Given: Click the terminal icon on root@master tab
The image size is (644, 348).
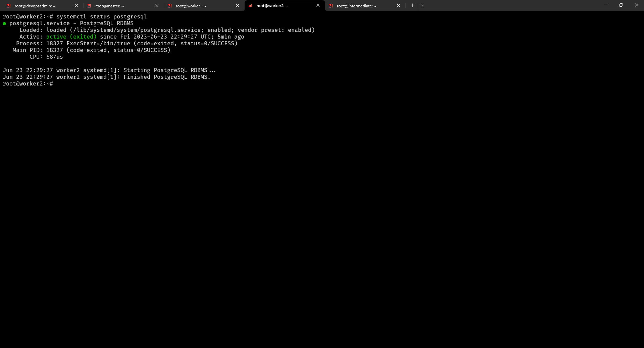Looking at the screenshot, I should (90, 6).
